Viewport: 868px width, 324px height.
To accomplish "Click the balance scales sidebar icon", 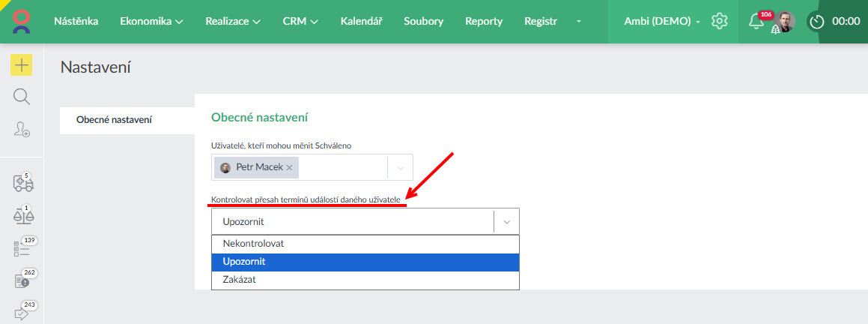I will tap(22, 216).
